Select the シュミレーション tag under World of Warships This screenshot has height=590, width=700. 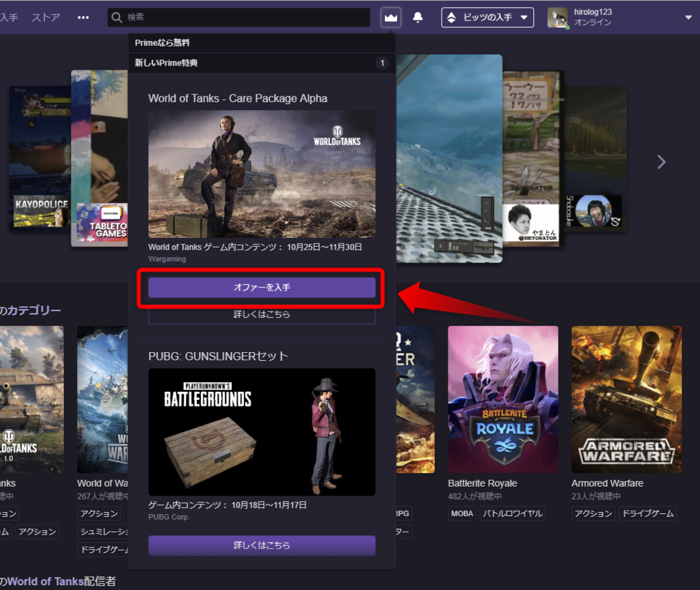(x=103, y=531)
